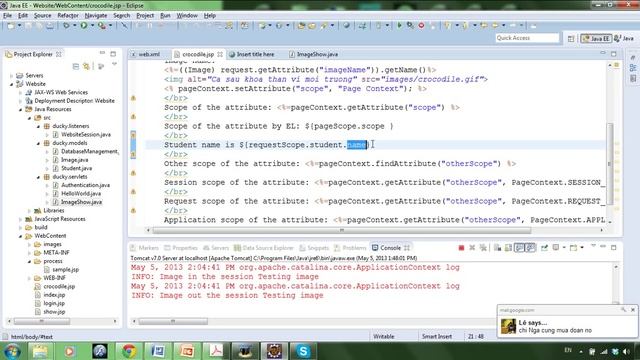Click the editor vertical scrollbar thumb
640x360 pixels.
coord(610,163)
